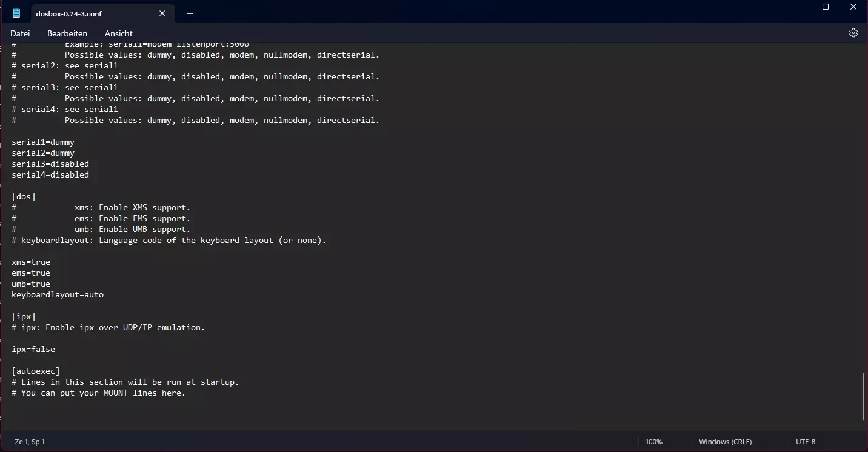
Task: Click the comment '# serial4: see serial1'
Action: pyautogui.click(x=65, y=109)
